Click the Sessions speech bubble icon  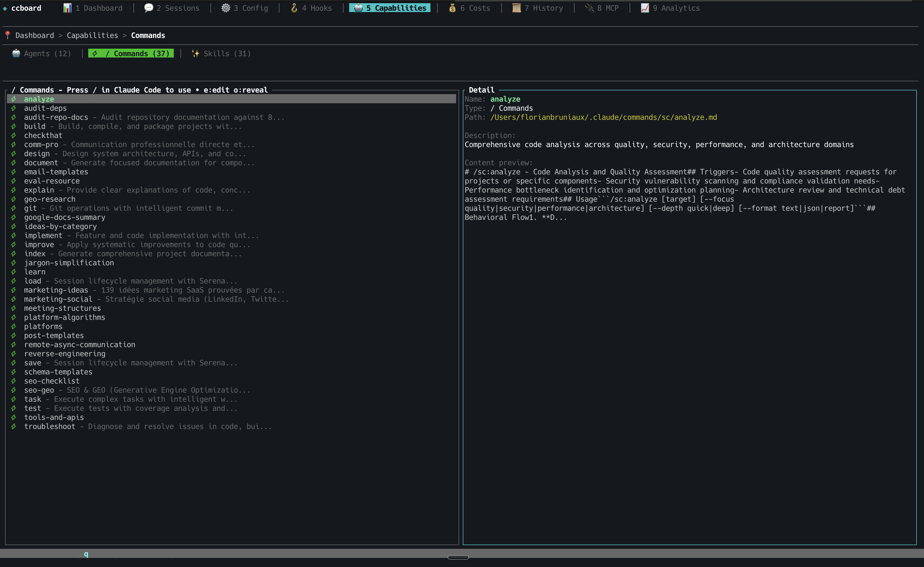click(148, 8)
